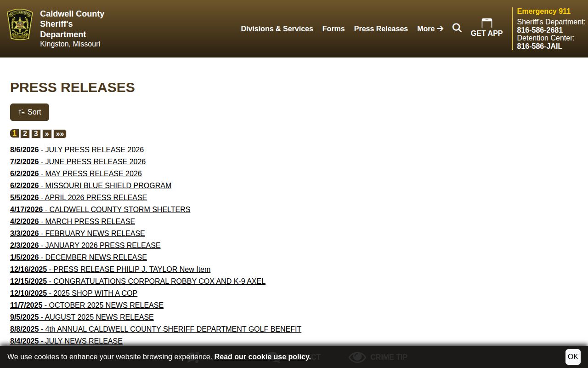Open OCTOBER 2025 NEWS RELEASE

click(x=87, y=305)
